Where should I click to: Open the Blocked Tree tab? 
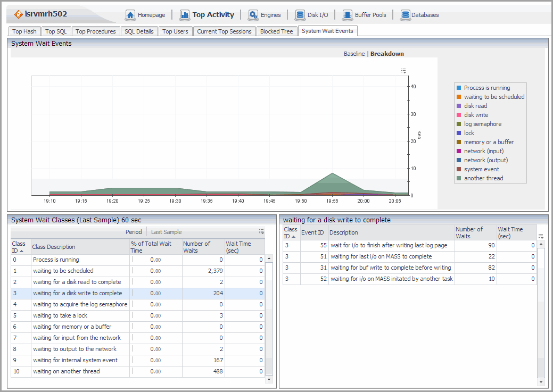click(276, 31)
